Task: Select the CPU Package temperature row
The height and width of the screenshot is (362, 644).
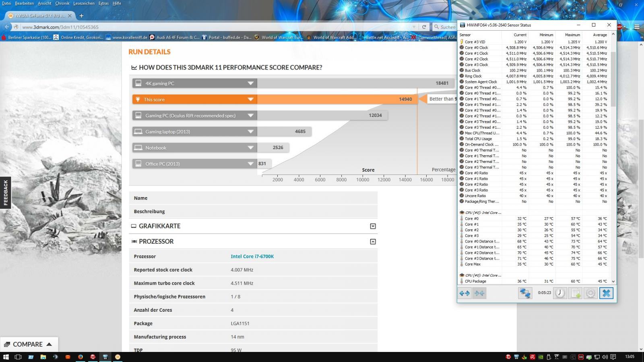Action: pos(534,281)
